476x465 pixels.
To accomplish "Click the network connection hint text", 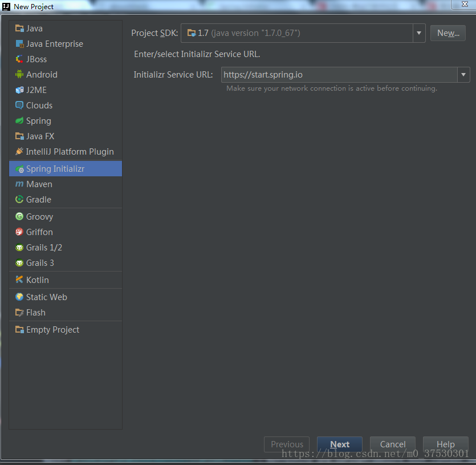I will (332, 88).
